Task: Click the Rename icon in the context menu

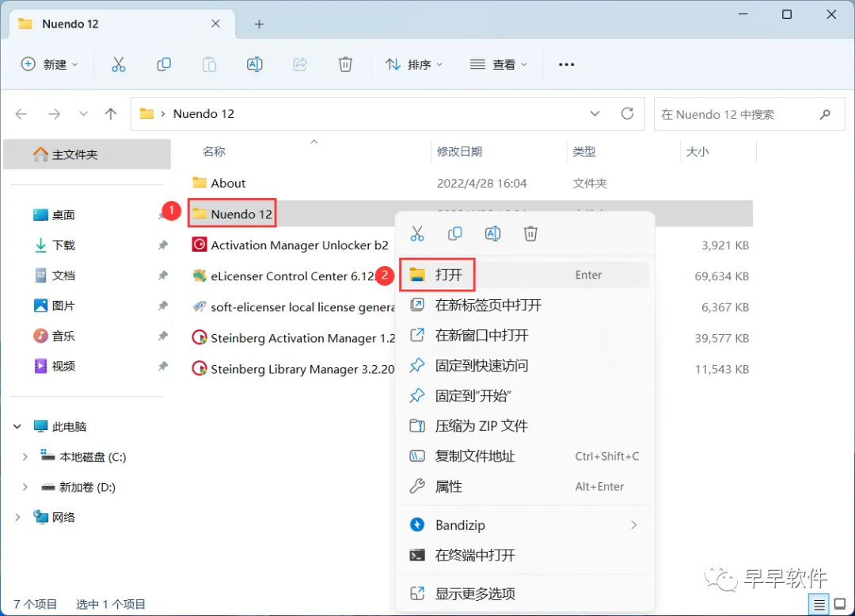Action: click(492, 234)
